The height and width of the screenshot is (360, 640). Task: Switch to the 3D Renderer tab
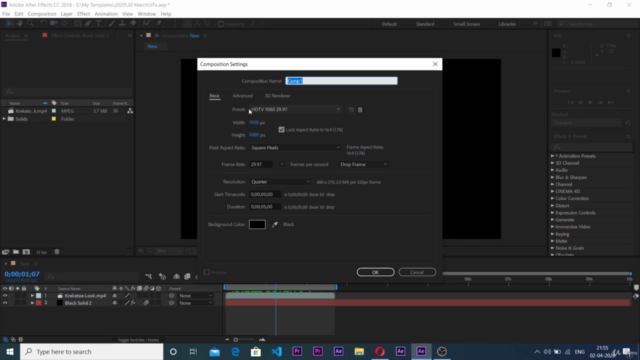(x=278, y=96)
